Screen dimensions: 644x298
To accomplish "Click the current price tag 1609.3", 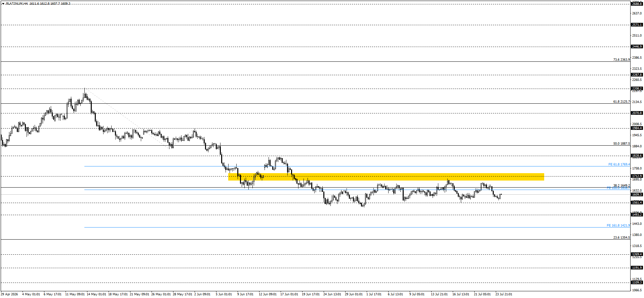I will point(637,195).
